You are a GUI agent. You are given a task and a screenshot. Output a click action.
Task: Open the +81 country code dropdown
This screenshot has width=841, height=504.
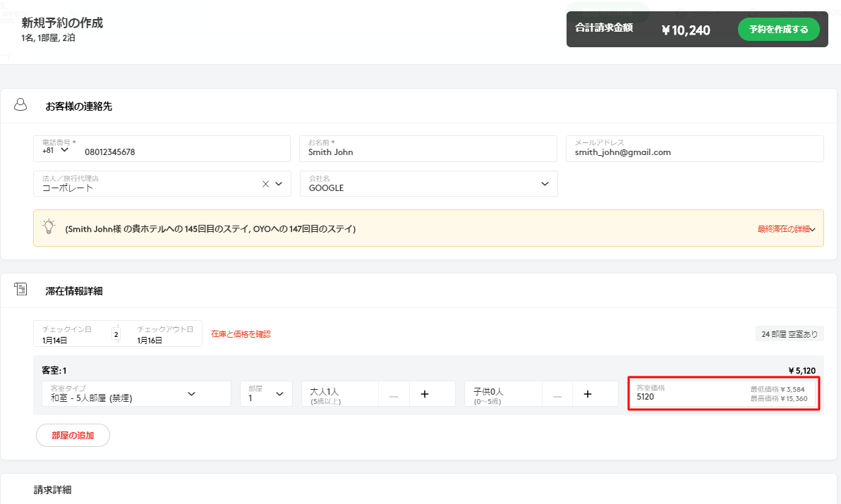[56, 151]
